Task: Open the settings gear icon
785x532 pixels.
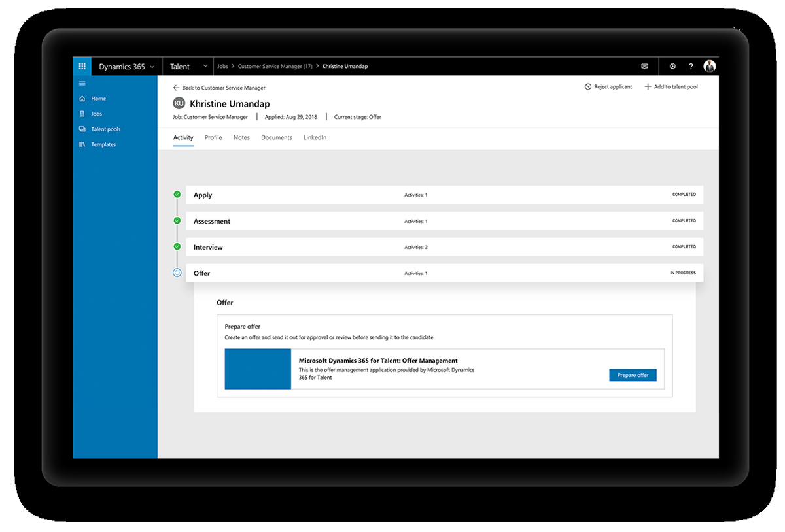Action: 672,67
